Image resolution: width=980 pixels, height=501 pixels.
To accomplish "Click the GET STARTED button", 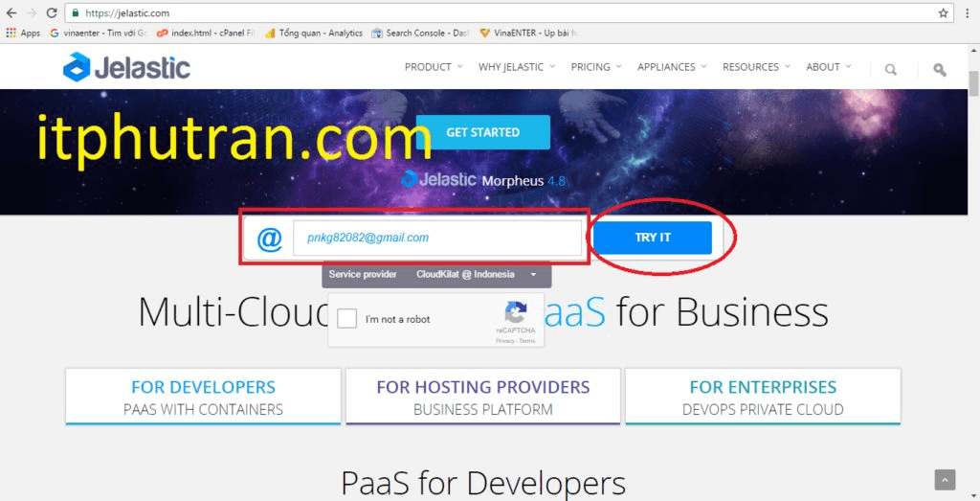I will click(482, 132).
